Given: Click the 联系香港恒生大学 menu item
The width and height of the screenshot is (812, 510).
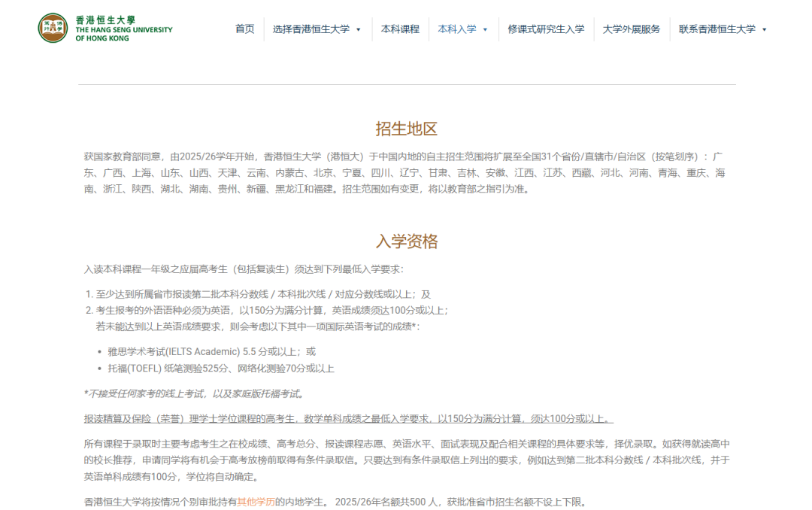Looking at the screenshot, I should coord(717,29).
